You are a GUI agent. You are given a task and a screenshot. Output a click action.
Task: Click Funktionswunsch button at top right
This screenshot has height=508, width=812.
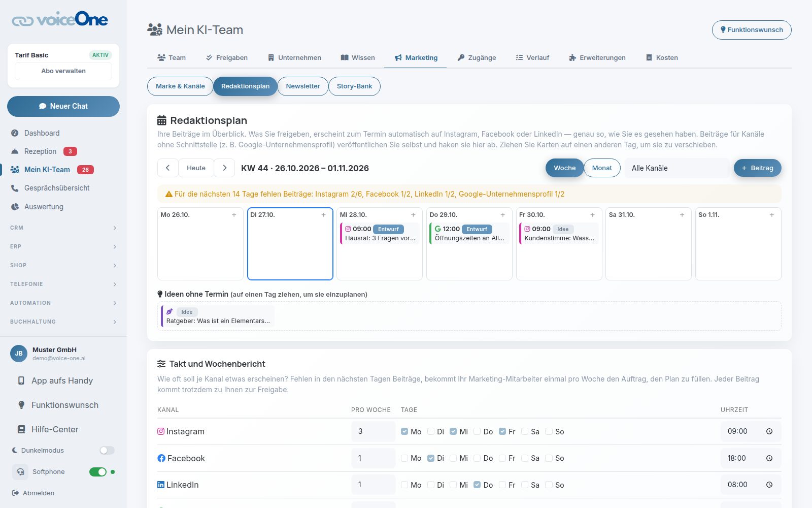click(752, 30)
